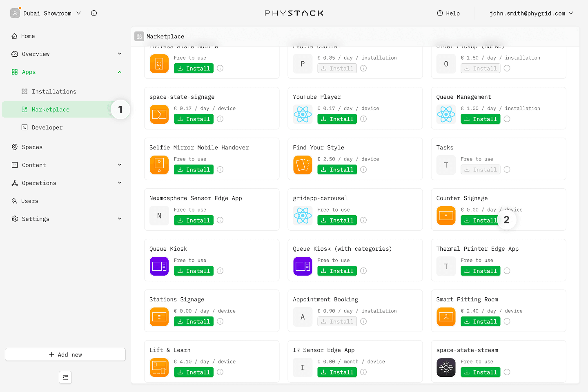Open the Developer section in sidebar
The height and width of the screenshot is (392, 588).
[x=47, y=127]
